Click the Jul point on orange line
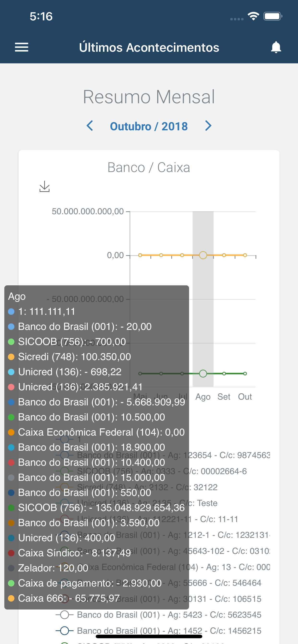 pos(182,255)
